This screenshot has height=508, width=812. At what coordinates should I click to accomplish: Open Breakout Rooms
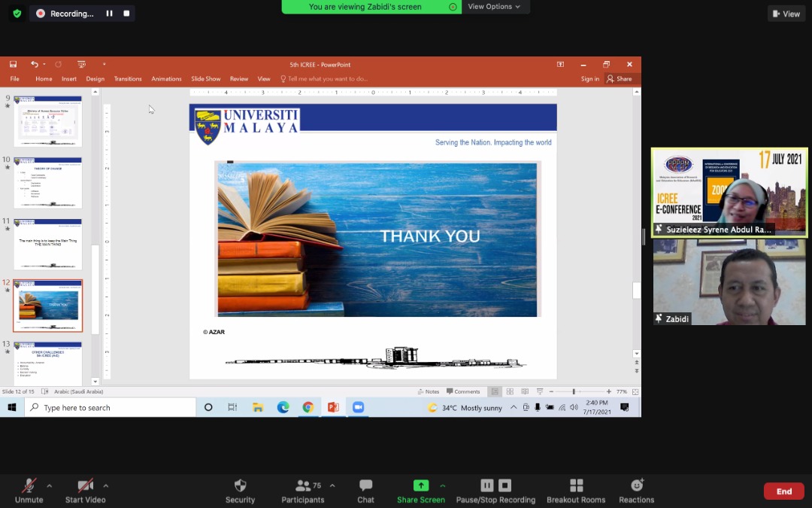coord(576,490)
